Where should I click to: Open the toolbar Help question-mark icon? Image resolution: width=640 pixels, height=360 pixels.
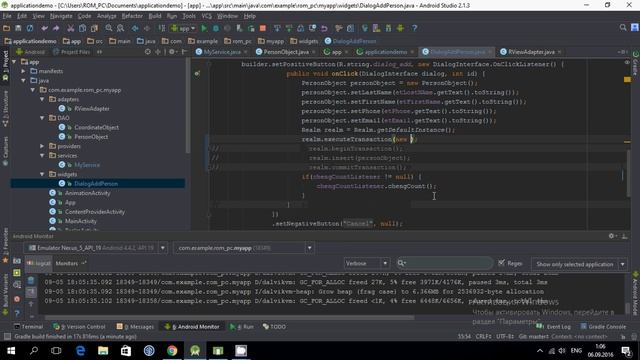point(414,28)
